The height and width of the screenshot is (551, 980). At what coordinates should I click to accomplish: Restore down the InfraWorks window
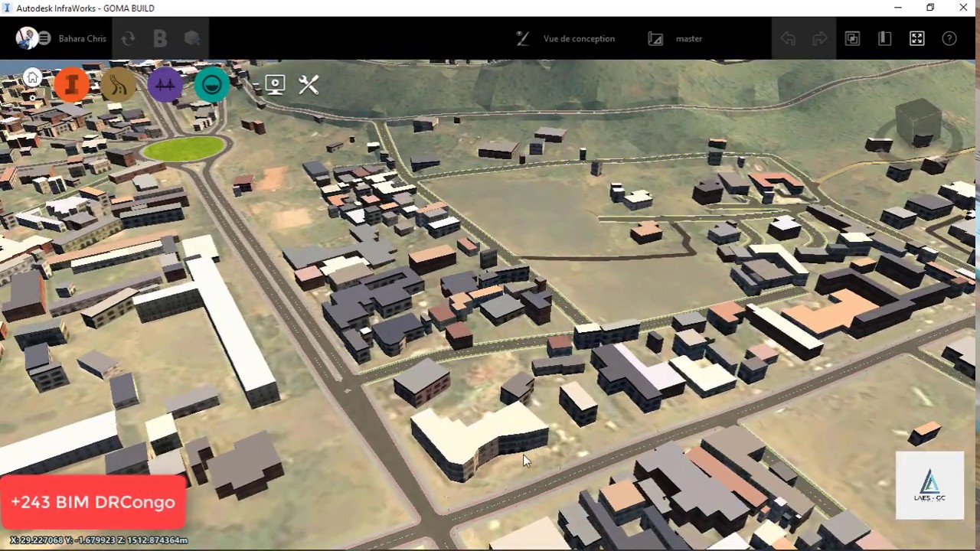[930, 8]
